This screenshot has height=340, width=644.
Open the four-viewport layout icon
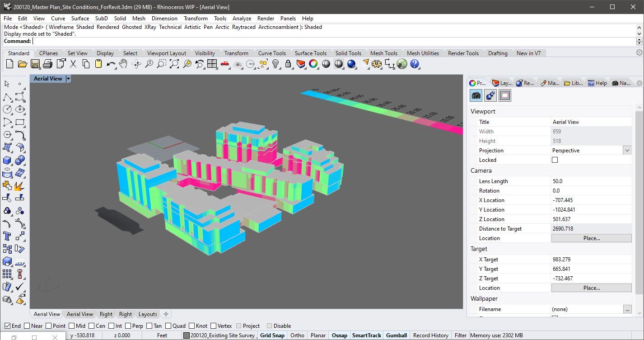[x=212, y=64]
